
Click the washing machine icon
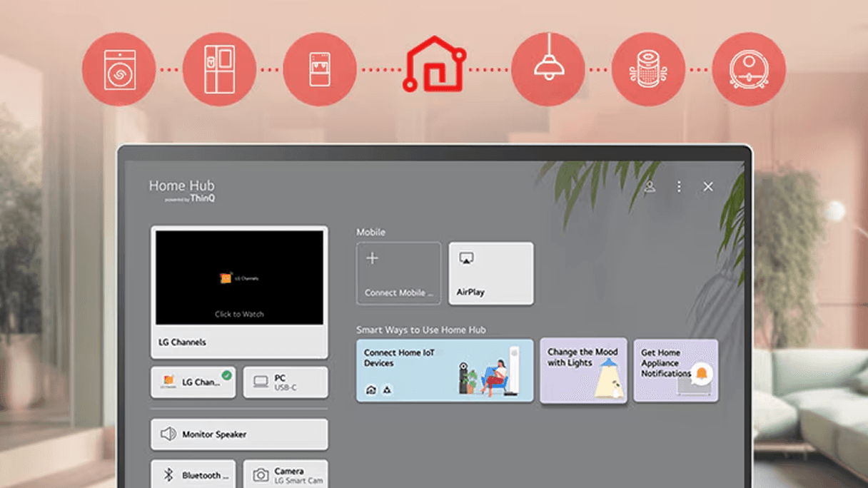coord(118,70)
